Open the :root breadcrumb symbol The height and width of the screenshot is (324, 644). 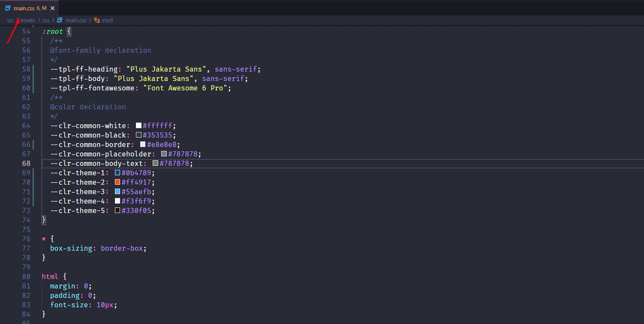tap(107, 20)
